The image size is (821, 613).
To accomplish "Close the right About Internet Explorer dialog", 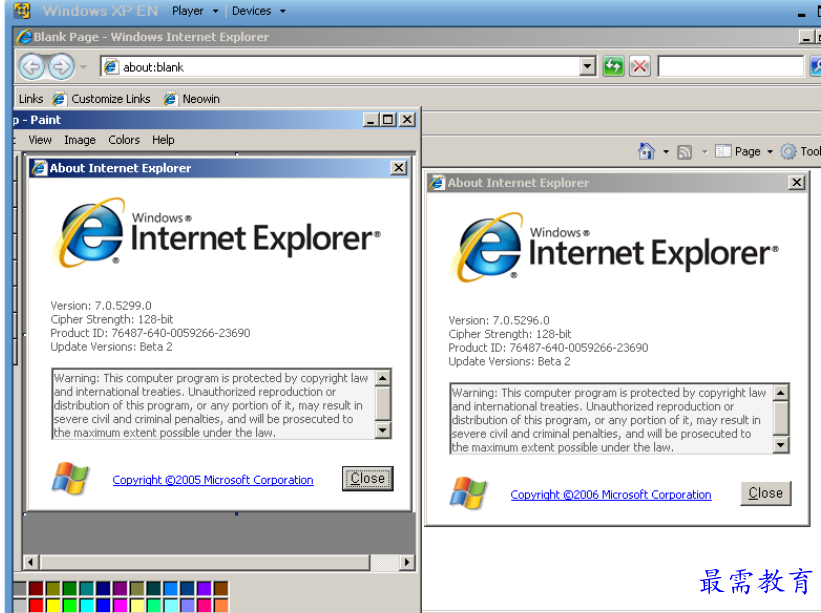I will pos(796,182).
